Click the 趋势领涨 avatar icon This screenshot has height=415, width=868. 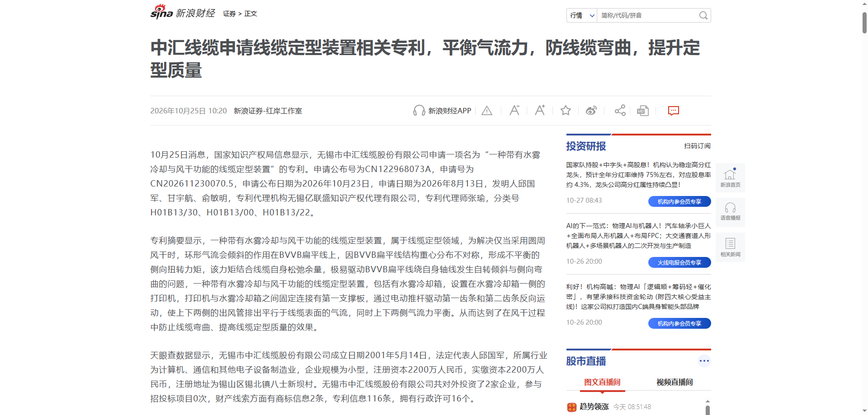(572, 407)
